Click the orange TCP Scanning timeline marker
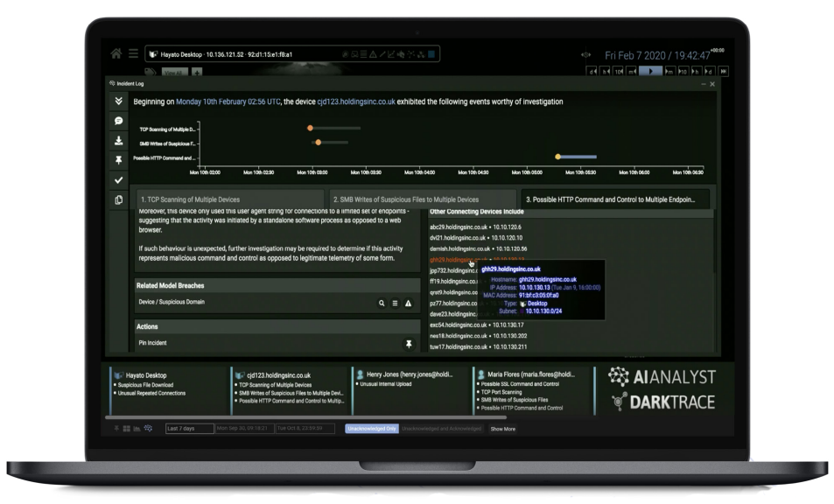 pyautogui.click(x=310, y=129)
